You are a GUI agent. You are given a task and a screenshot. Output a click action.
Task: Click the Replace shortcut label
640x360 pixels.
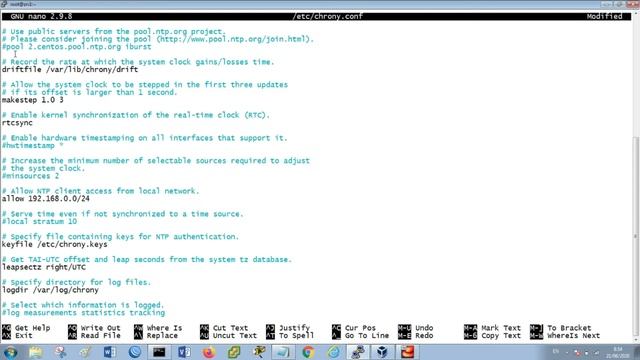coord(162,336)
